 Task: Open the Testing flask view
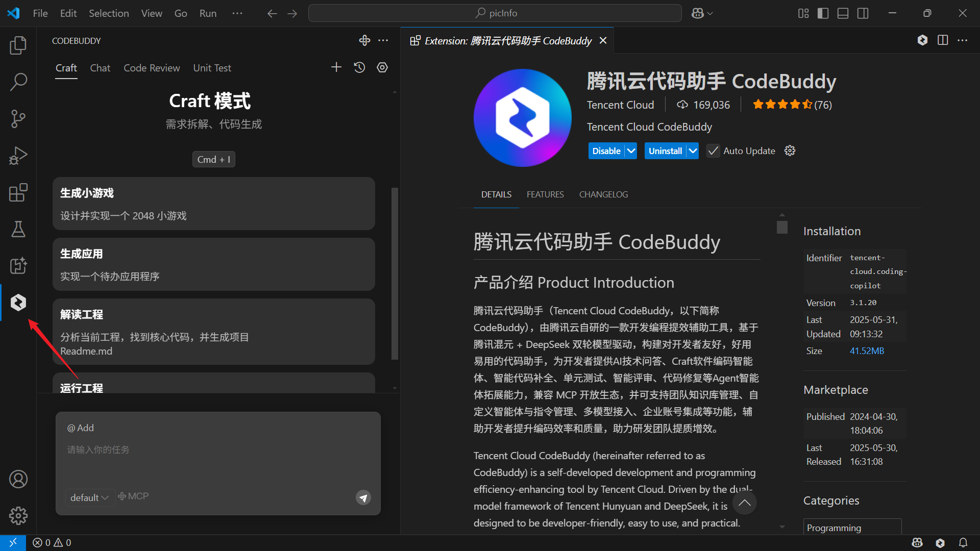pos(18,229)
